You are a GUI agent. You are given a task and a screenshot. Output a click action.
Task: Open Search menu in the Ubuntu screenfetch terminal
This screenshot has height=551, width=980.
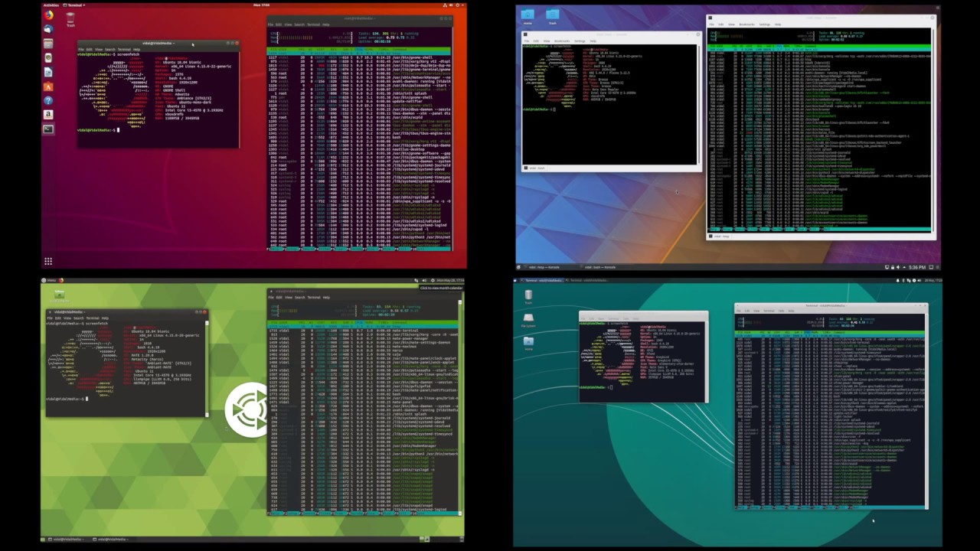click(110, 50)
